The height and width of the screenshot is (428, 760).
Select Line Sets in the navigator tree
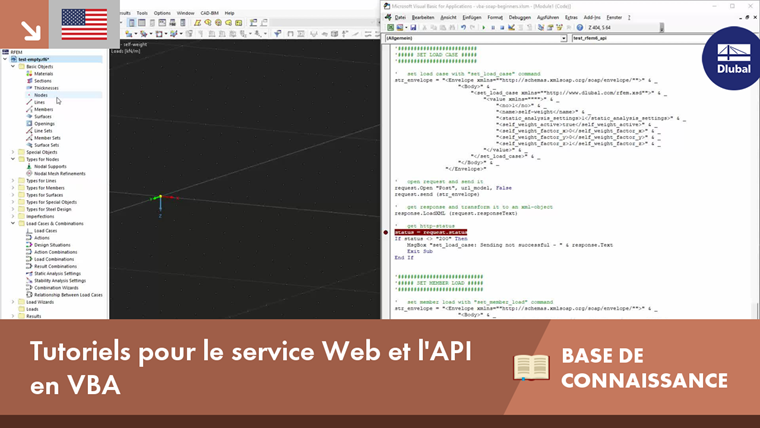[x=43, y=131]
